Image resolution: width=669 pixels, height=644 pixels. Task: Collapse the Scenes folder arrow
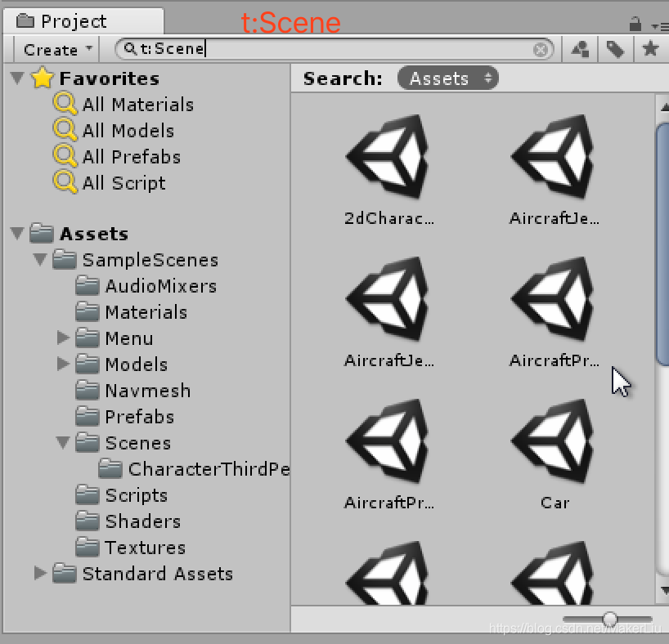click(63, 443)
